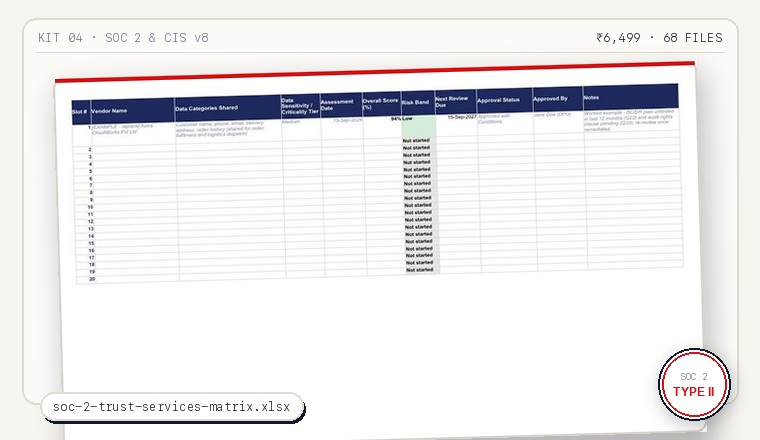This screenshot has height=440, width=760.
Task: Select the 'Notes' column header
Action: (630, 96)
